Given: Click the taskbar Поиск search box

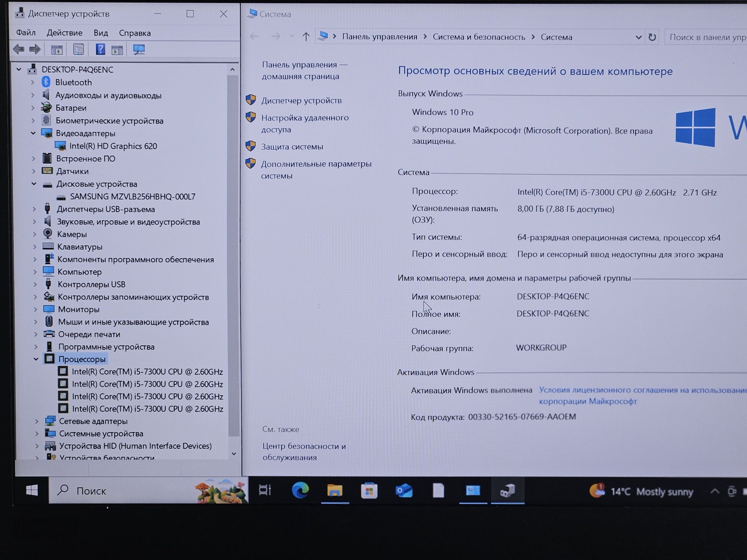Looking at the screenshot, I should tap(148, 491).
